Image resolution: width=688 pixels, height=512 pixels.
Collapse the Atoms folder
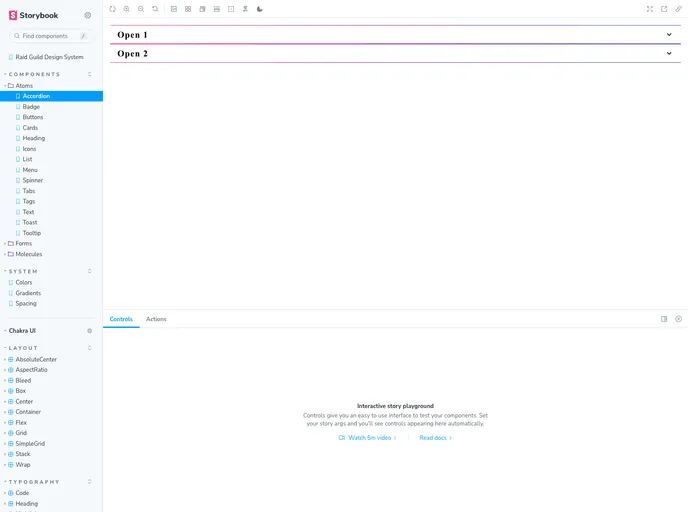pyautogui.click(x=20, y=86)
